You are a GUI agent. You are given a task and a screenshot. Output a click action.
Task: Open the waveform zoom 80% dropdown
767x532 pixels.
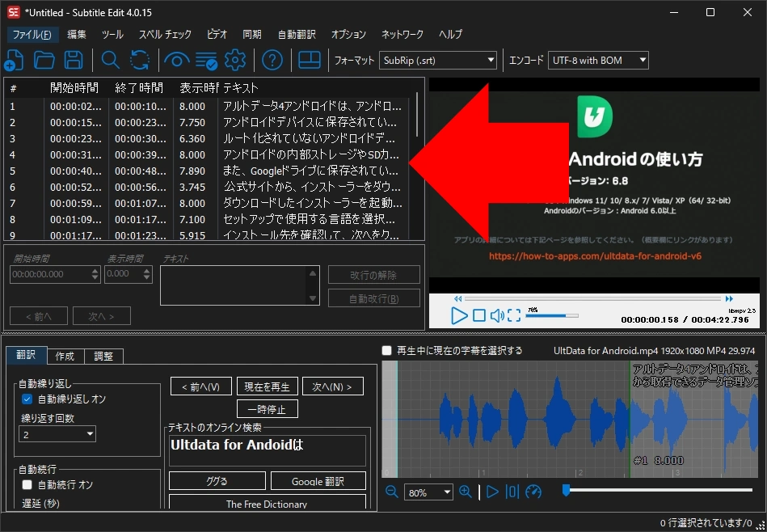pos(428,492)
